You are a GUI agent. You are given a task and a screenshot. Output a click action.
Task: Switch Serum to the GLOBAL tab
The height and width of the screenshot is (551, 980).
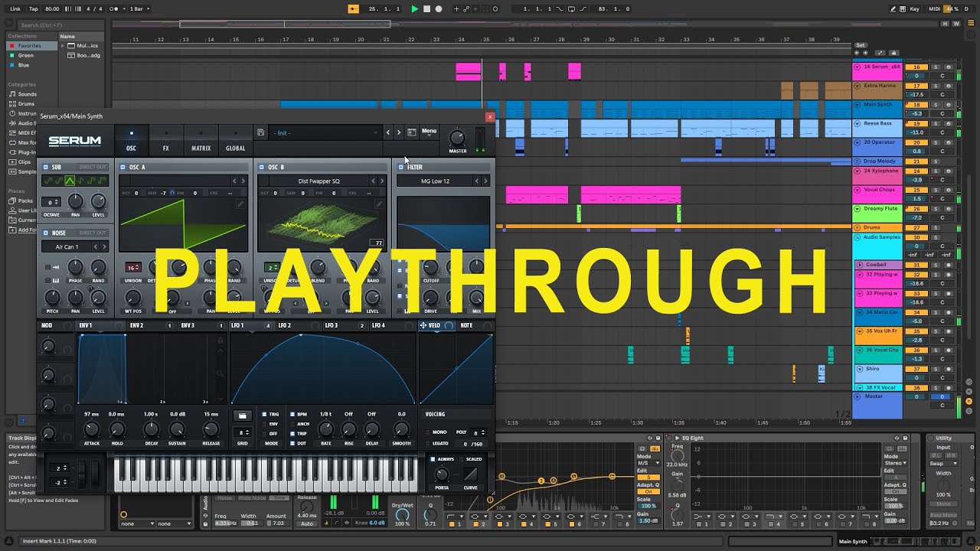tap(236, 141)
